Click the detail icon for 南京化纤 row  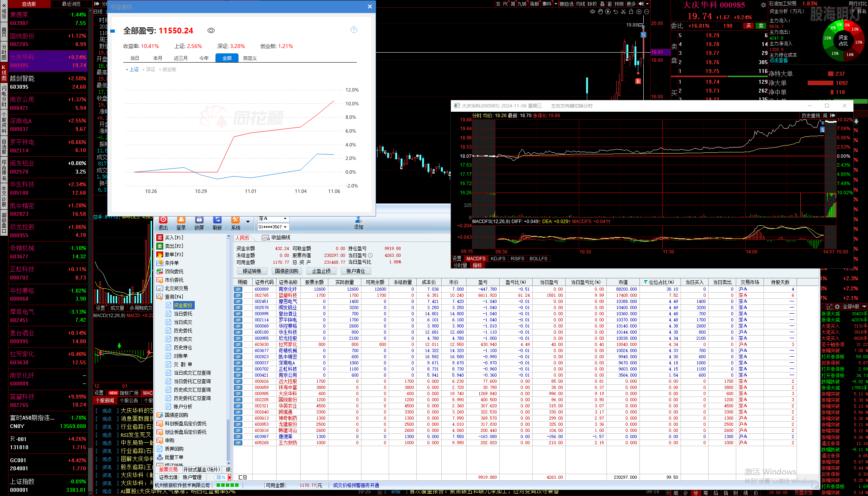[x=239, y=289]
